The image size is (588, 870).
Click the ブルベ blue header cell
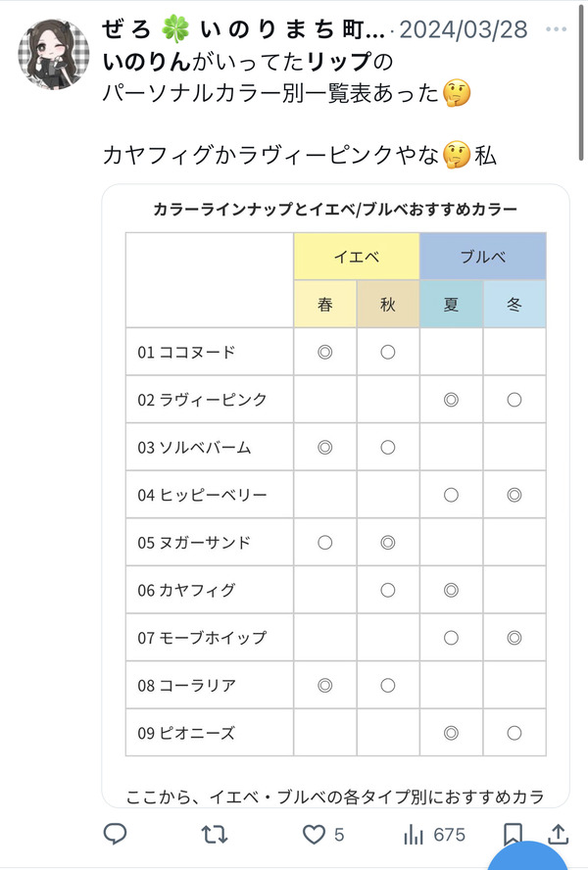(x=483, y=257)
